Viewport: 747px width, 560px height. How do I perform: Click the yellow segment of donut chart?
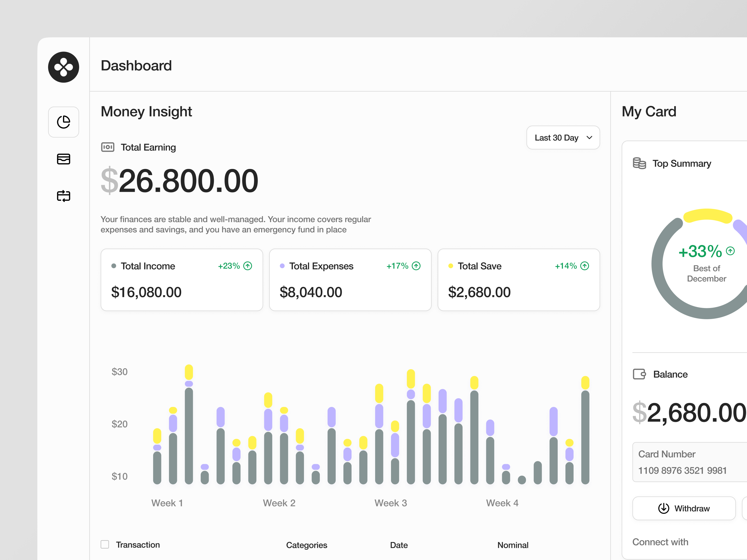point(708,215)
